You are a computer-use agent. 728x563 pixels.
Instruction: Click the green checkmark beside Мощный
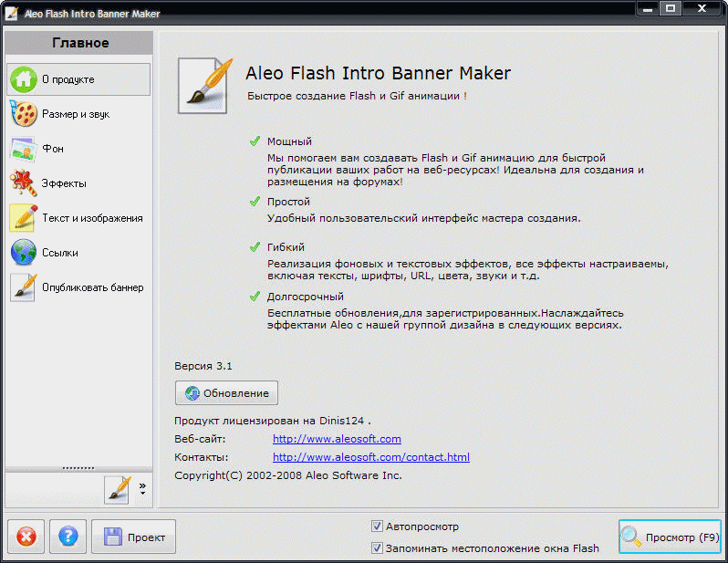(255, 141)
